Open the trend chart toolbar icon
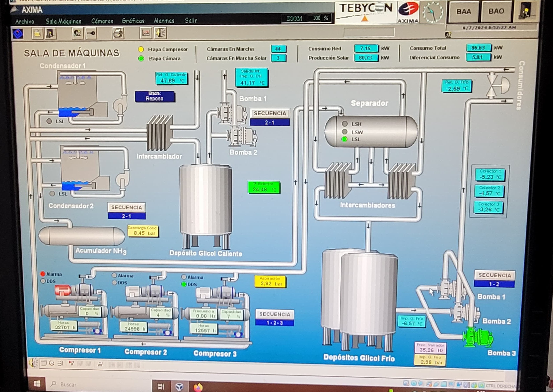The image size is (553, 392). pos(146,33)
